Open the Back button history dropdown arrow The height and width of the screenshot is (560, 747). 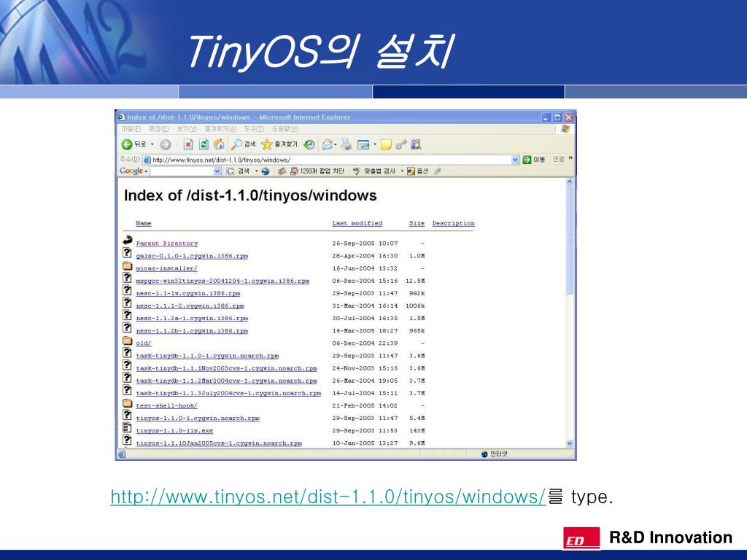click(x=152, y=144)
